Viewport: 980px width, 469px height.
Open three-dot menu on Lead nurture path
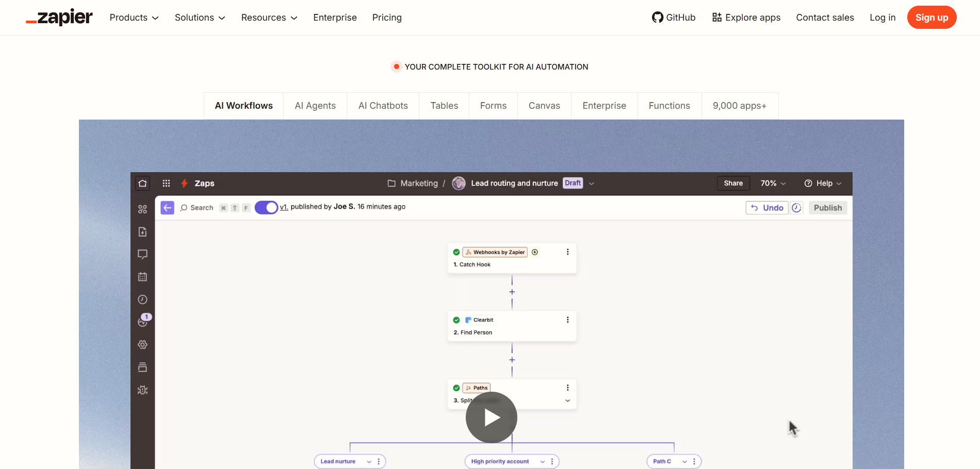(x=379, y=462)
